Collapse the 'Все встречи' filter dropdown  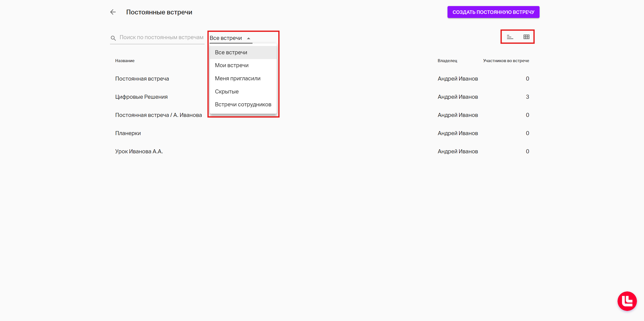pos(226,38)
